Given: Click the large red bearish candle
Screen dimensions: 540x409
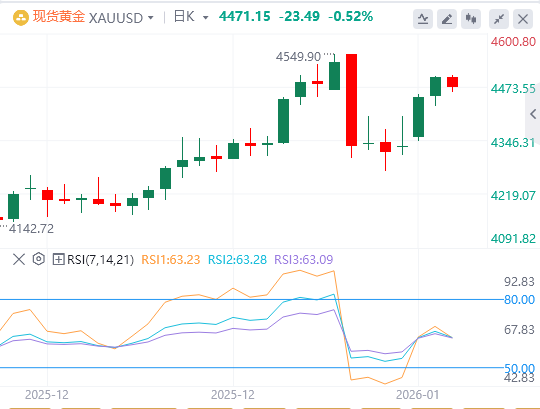Looking at the screenshot, I should [351, 100].
